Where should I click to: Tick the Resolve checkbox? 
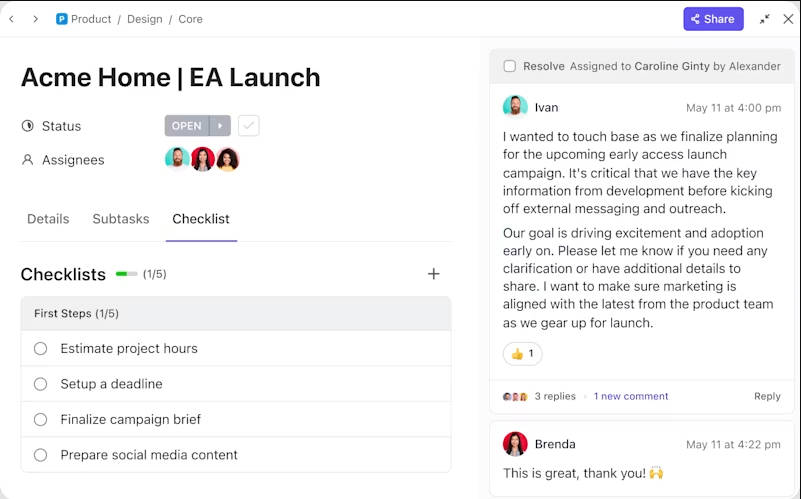click(x=509, y=66)
